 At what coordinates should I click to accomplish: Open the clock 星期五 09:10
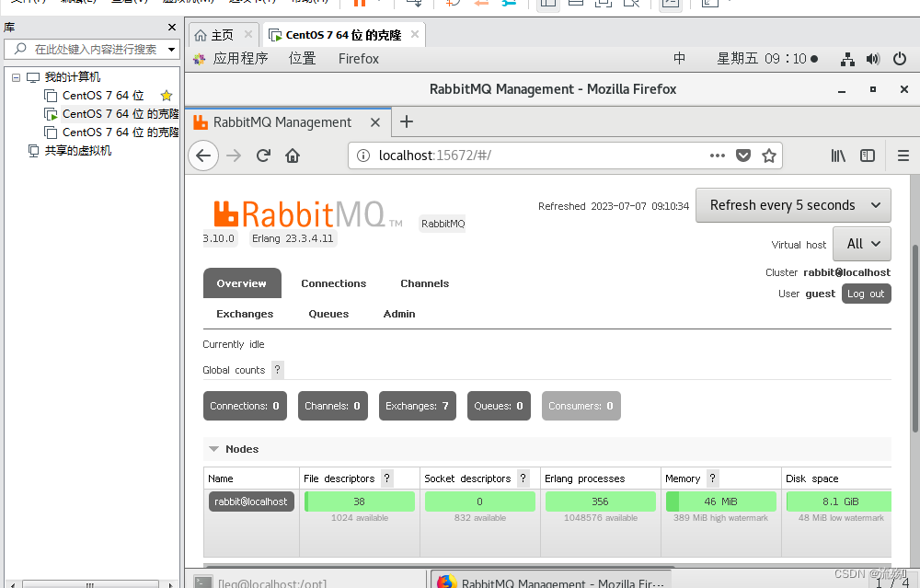[x=767, y=59]
